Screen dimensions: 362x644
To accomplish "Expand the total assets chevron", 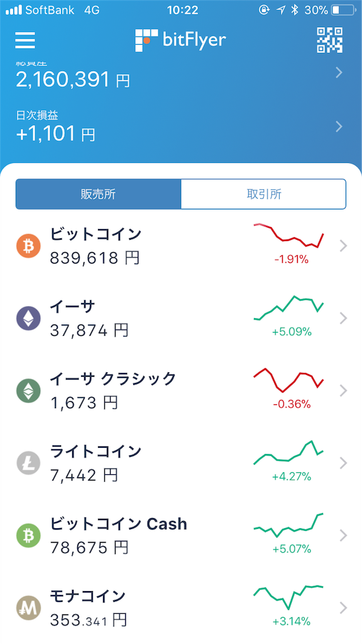I will point(339,73).
